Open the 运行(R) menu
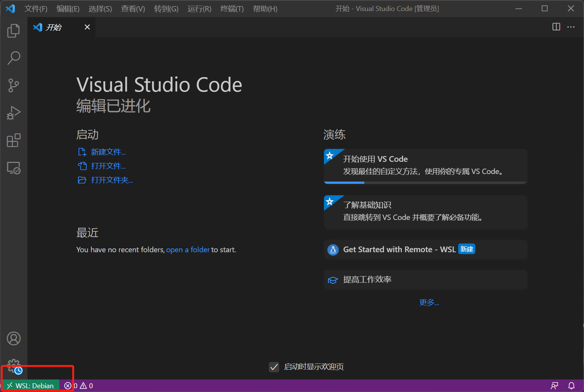 click(199, 9)
